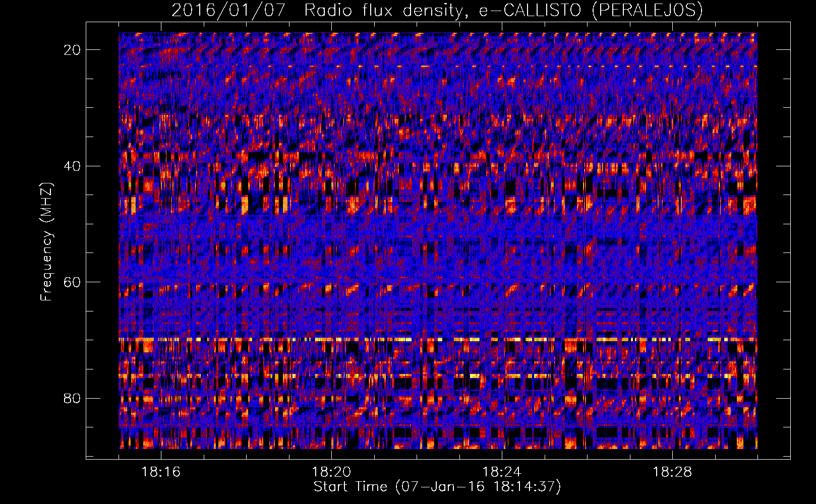The width and height of the screenshot is (816, 504).
Task: Click the '80' frequency tick label
Action: pos(73,399)
